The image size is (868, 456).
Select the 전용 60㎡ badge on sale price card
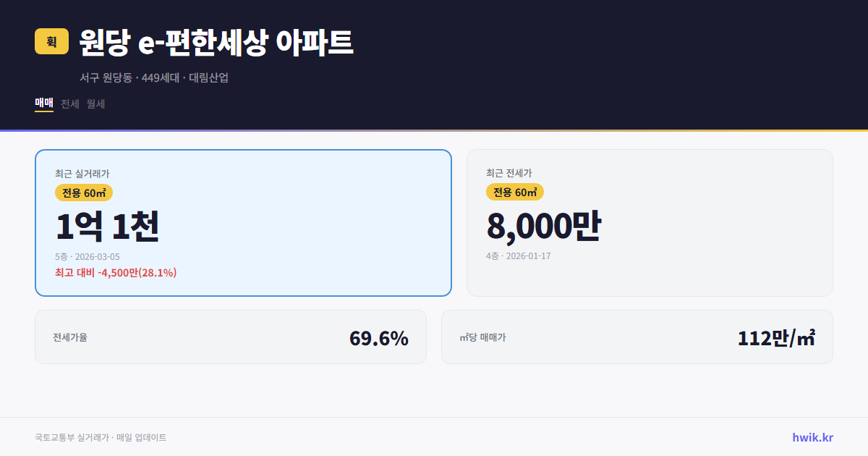[x=82, y=193]
